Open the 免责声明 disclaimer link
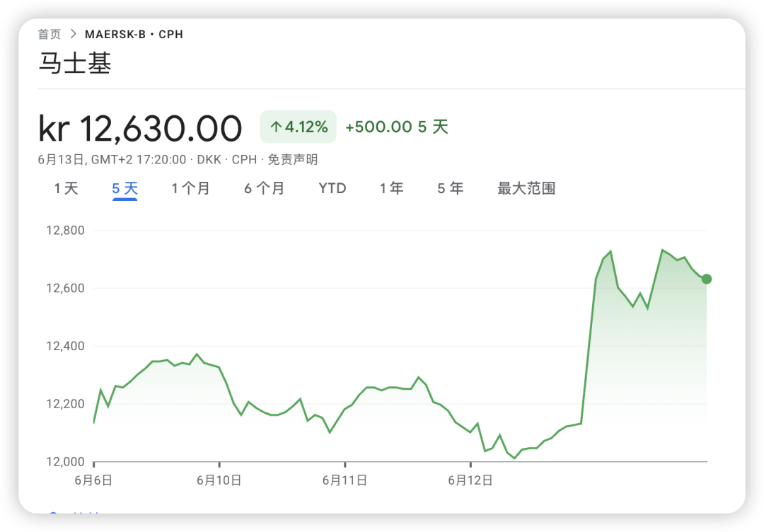 (x=293, y=159)
